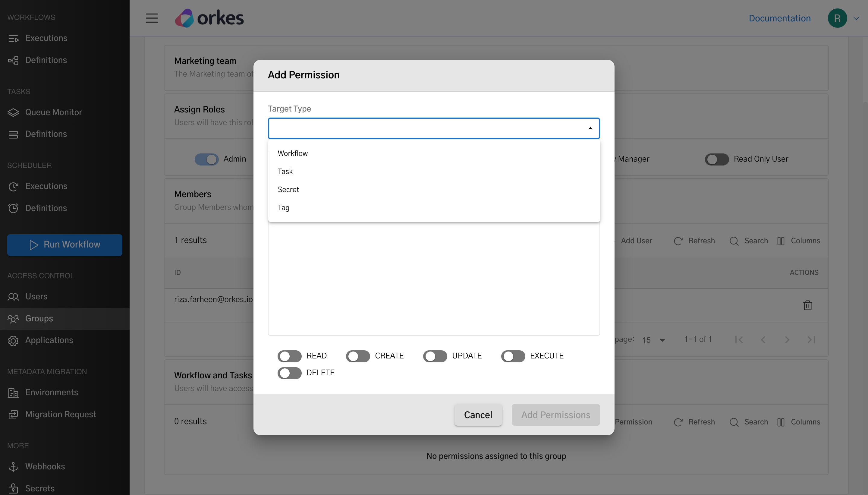868x495 pixels.
Task: Open the account avatar dropdown chevron
Action: tap(857, 18)
